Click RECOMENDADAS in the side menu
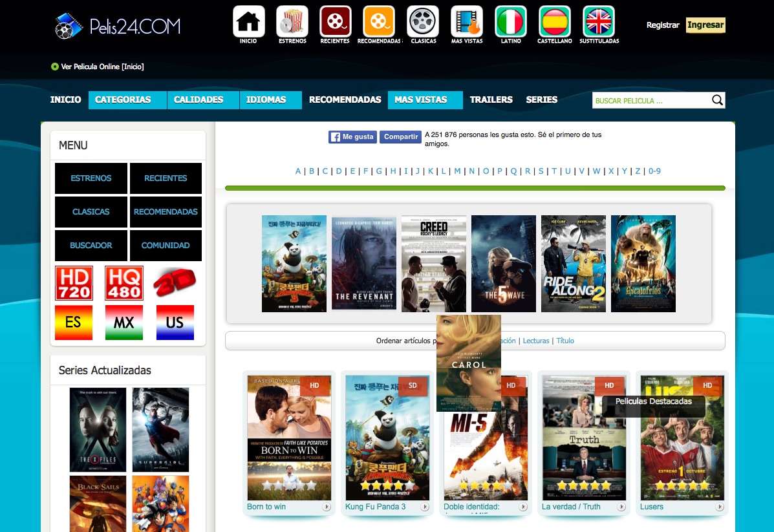774x532 pixels. point(166,212)
